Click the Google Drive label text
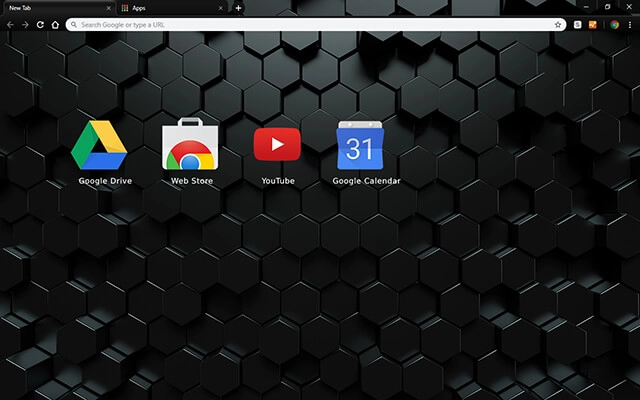 105,181
